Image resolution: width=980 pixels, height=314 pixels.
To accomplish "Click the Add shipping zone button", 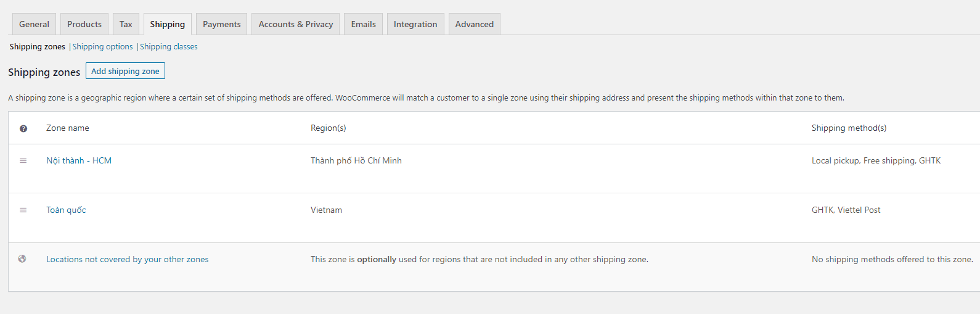I will click(x=125, y=71).
